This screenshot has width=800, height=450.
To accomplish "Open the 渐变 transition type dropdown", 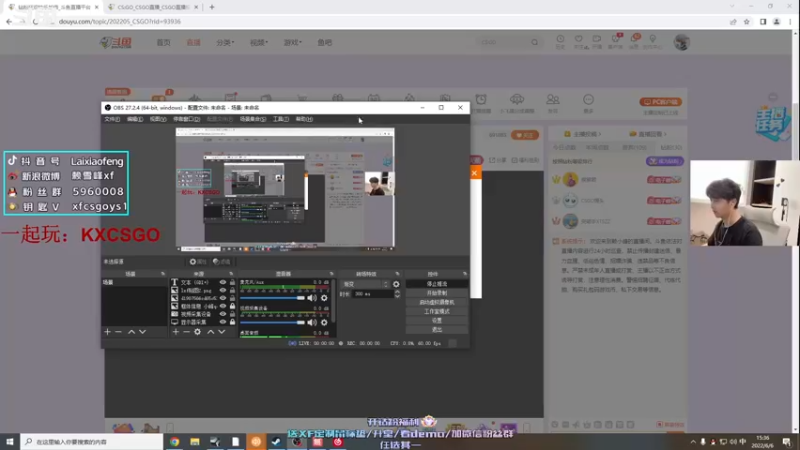I will (x=365, y=284).
